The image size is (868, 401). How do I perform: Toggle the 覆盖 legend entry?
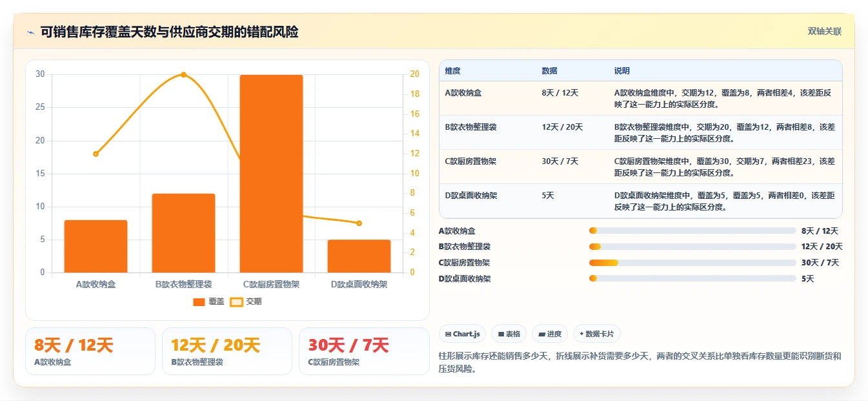[x=208, y=302]
